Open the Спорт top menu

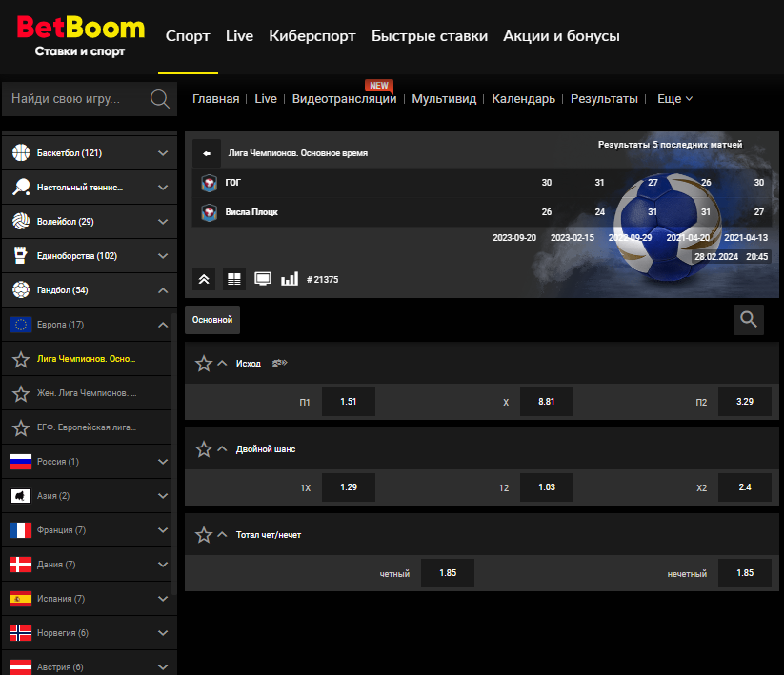point(188,36)
